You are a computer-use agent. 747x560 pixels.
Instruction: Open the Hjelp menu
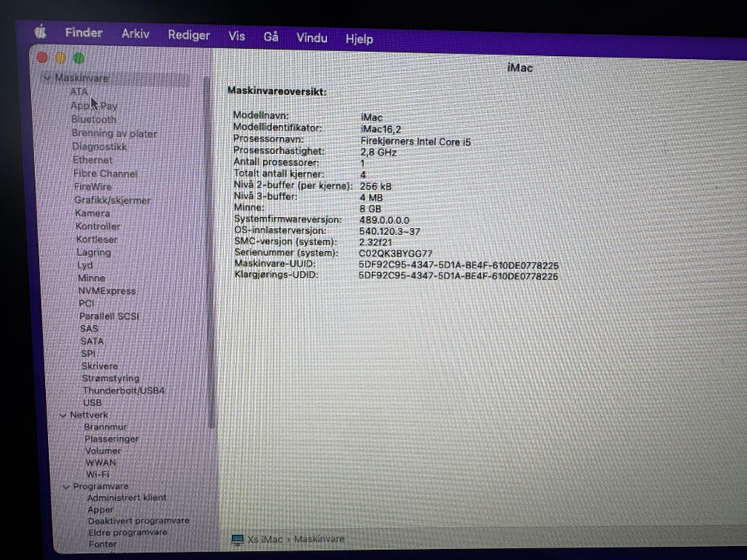(359, 39)
